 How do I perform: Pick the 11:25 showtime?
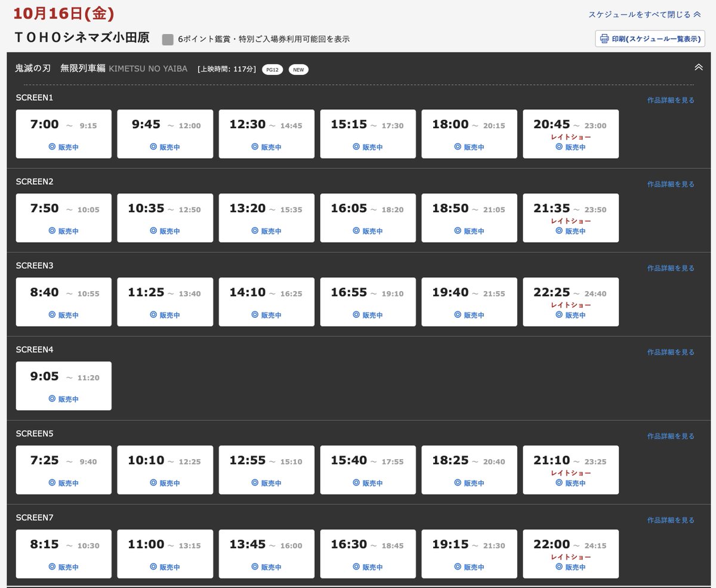[165, 302]
